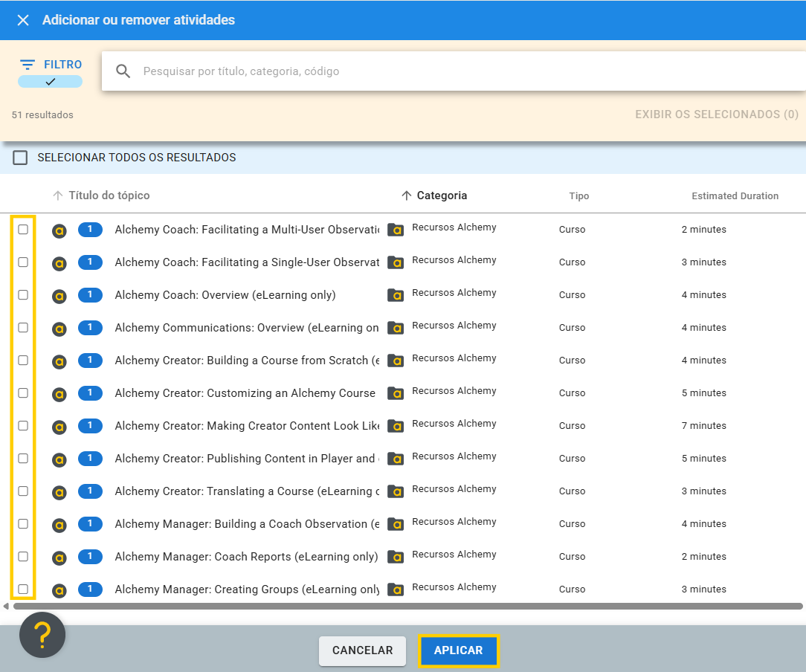The image size is (806, 672).
Task: Sort by the Tipo column header
Action: pos(578,196)
